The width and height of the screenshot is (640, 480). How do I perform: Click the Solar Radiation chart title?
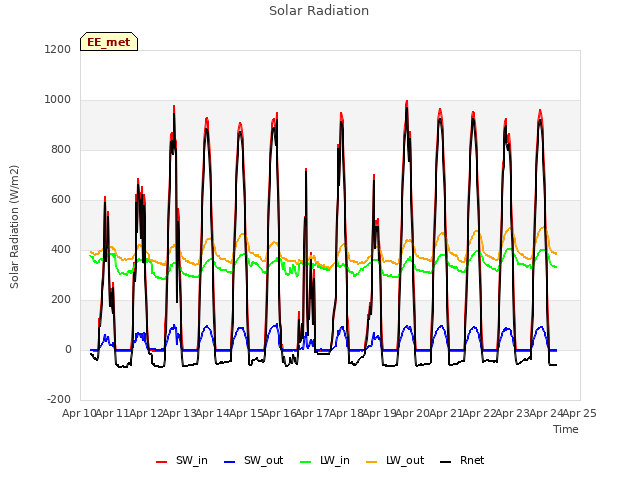[x=319, y=11]
